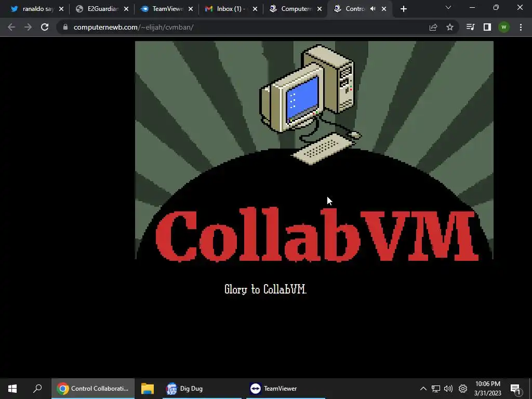Click the address bar URL
Screen dimensions: 532x399
(x=134, y=27)
